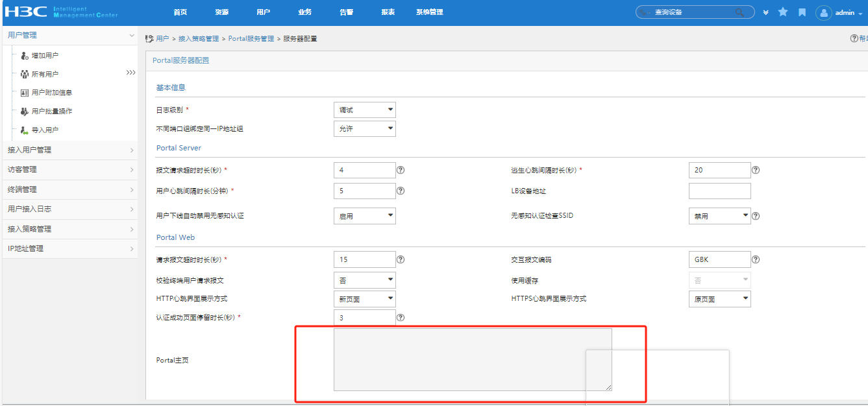The image size is (868, 406).
Task: Expand the double-chevron icon beside search
Action: (x=766, y=12)
